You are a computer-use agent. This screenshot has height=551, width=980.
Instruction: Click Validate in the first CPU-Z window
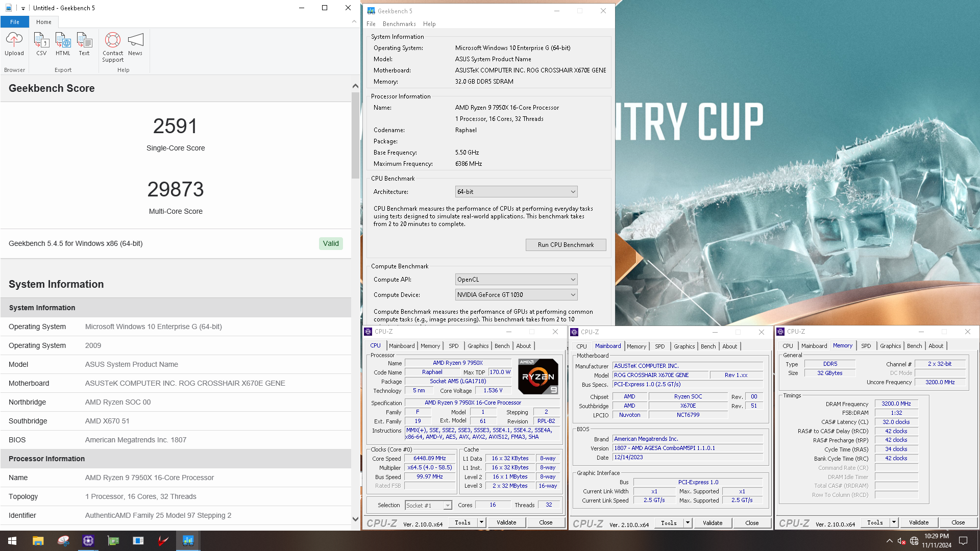click(x=506, y=522)
